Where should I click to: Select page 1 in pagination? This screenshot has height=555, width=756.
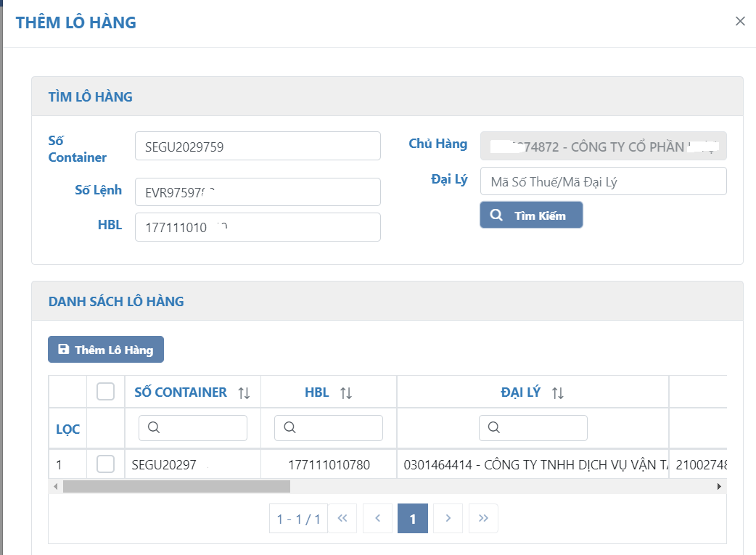coord(413,518)
